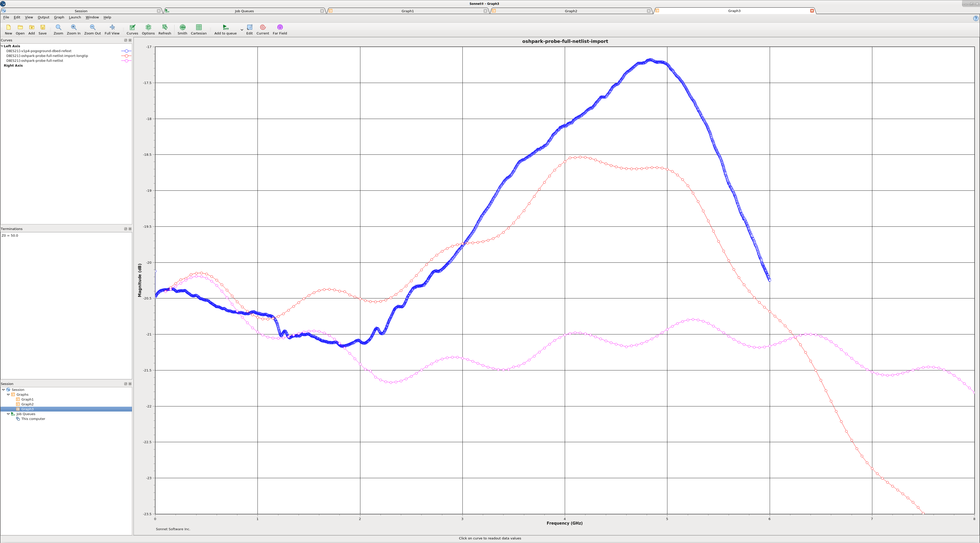The width and height of the screenshot is (980, 543).
Task: Open the Graph menu
Action: pyautogui.click(x=59, y=18)
